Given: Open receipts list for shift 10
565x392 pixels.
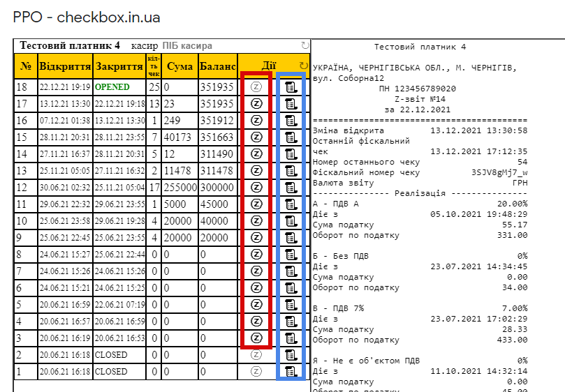Looking at the screenshot, I should pyautogui.click(x=291, y=221).
